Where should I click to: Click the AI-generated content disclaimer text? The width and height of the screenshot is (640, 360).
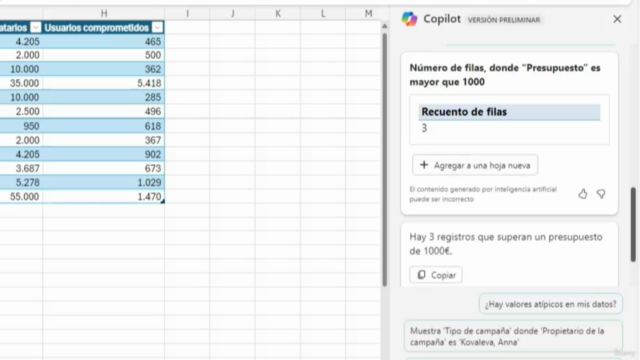coord(483,194)
